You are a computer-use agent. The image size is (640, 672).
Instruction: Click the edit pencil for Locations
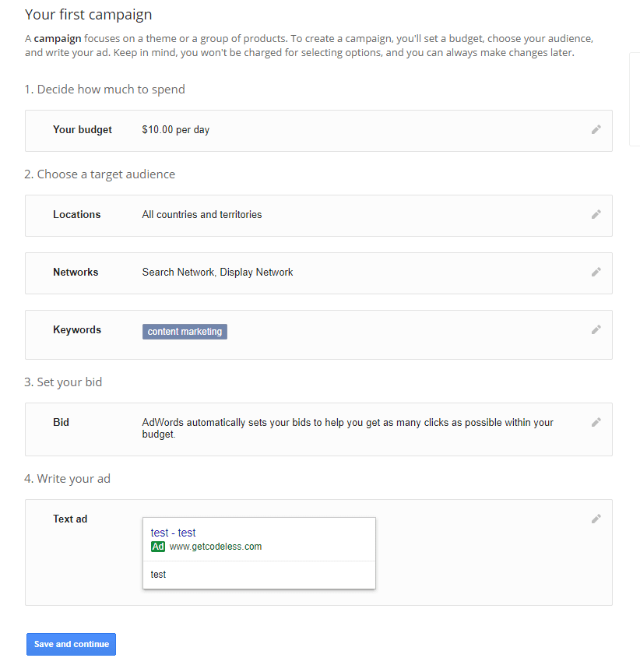click(x=596, y=214)
